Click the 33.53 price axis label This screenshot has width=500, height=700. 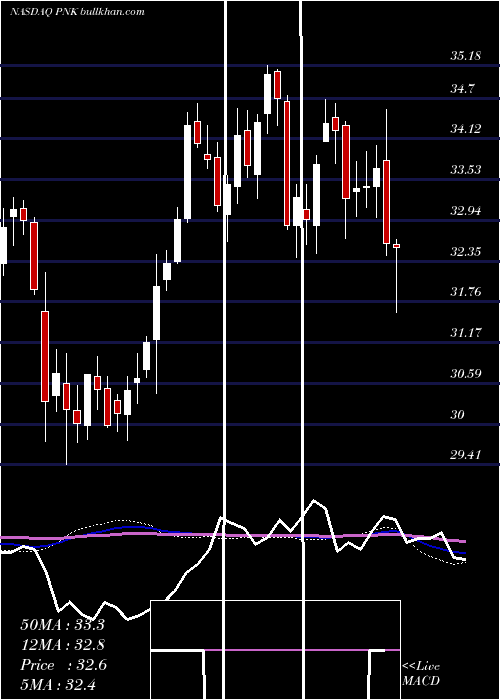point(466,170)
